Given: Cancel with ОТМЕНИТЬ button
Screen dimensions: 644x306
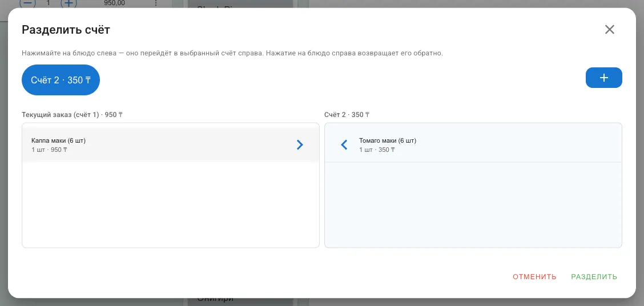Looking at the screenshot, I should pyautogui.click(x=534, y=277).
